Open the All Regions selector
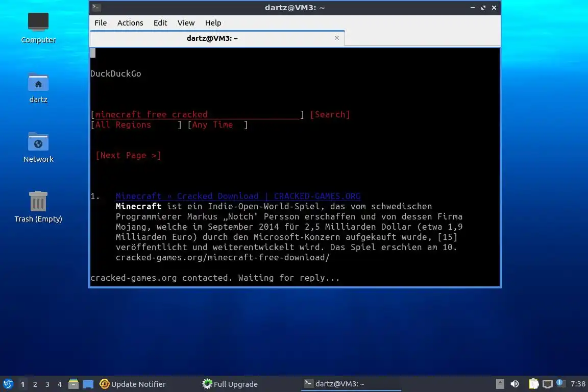Image resolution: width=588 pixels, height=392 pixels. 136,125
